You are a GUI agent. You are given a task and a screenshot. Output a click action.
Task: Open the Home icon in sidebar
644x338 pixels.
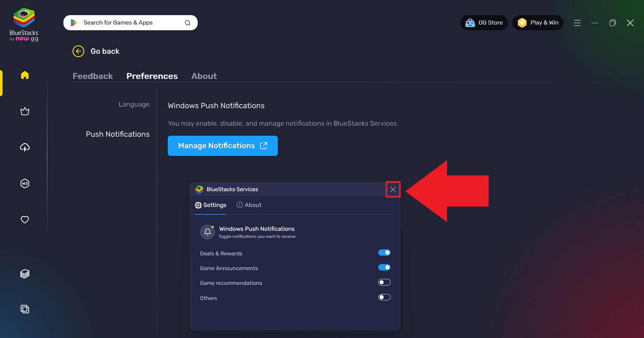[25, 75]
